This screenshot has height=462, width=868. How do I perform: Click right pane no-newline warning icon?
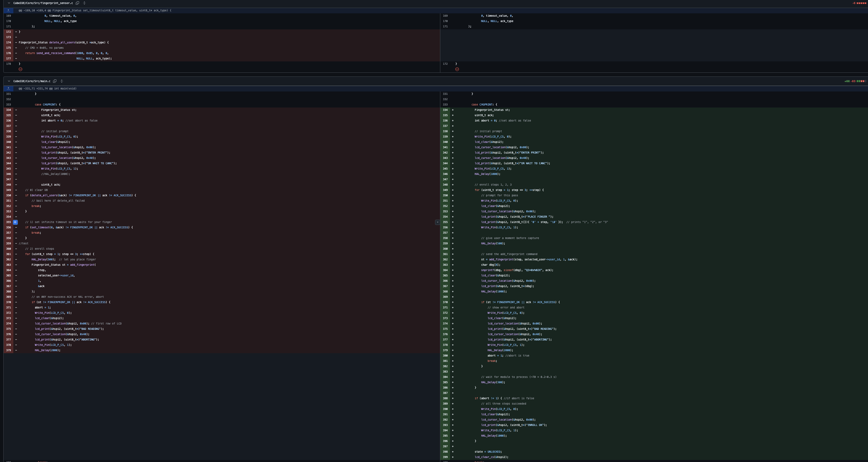click(457, 69)
